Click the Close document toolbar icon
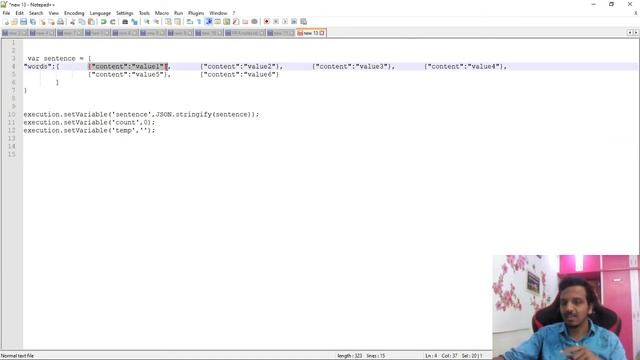The width and height of the screenshot is (640, 360). pyautogui.click(x=42, y=22)
